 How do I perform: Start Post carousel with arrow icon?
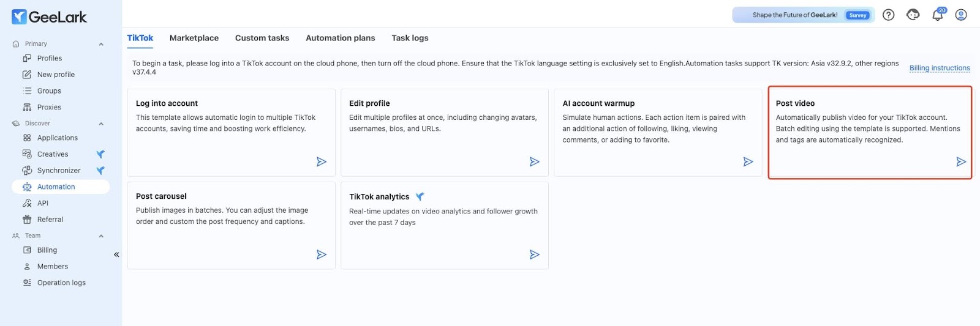click(x=322, y=254)
